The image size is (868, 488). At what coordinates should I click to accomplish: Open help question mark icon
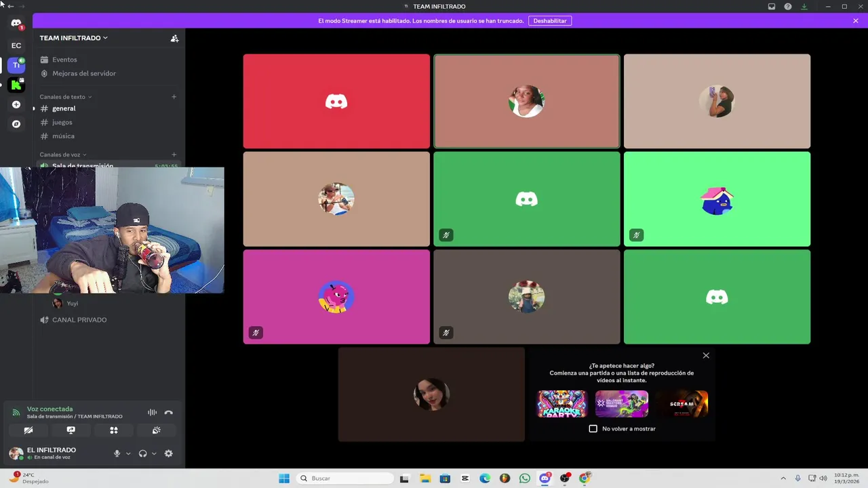(788, 6)
